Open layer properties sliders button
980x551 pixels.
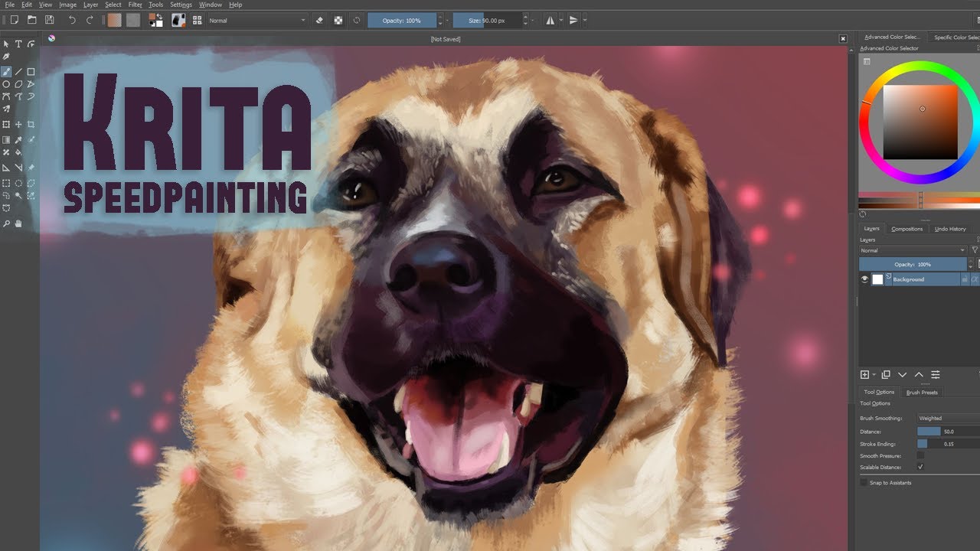[x=935, y=375]
